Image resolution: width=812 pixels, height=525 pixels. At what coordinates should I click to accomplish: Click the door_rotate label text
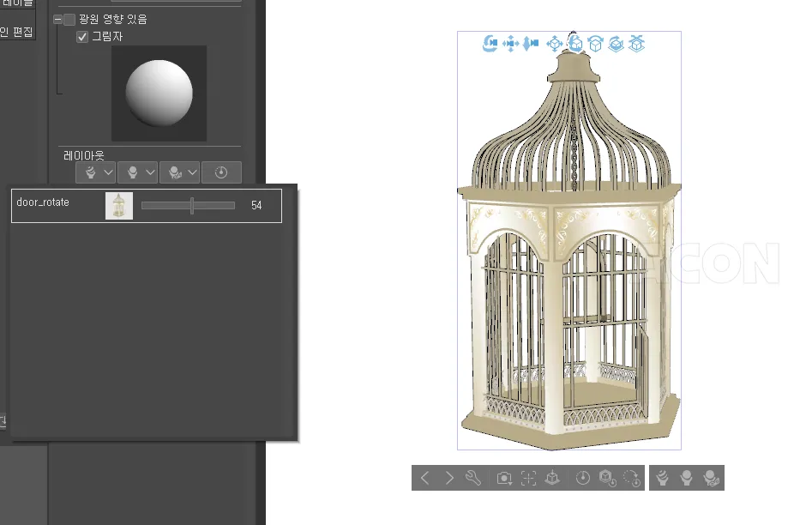[43, 202]
